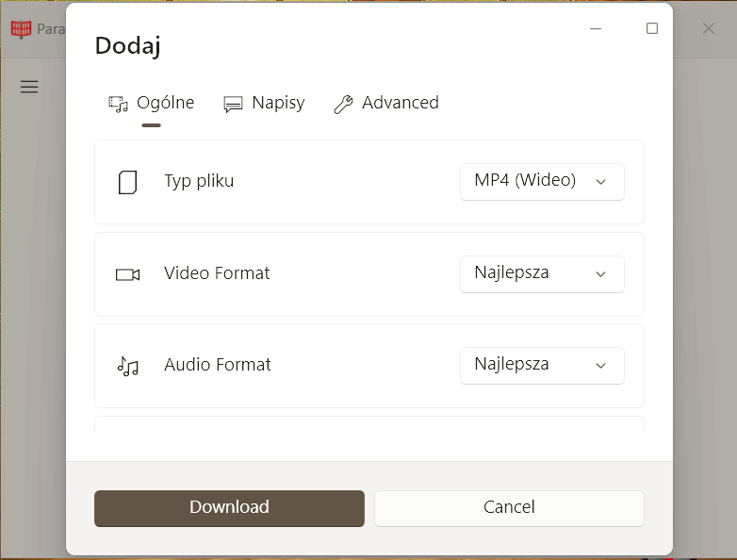This screenshot has height=560, width=737.
Task: Expand the Video Format Najlepsza dropdown
Action: (543, 274)
